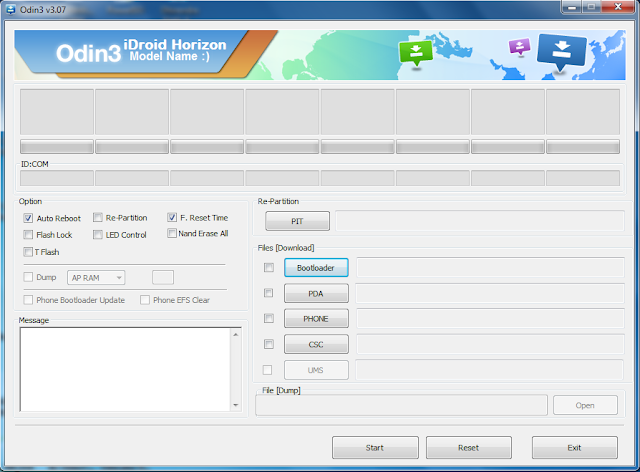640x472 pixels.
Task: Click the green download icon in banner
Action: (416, 53)
